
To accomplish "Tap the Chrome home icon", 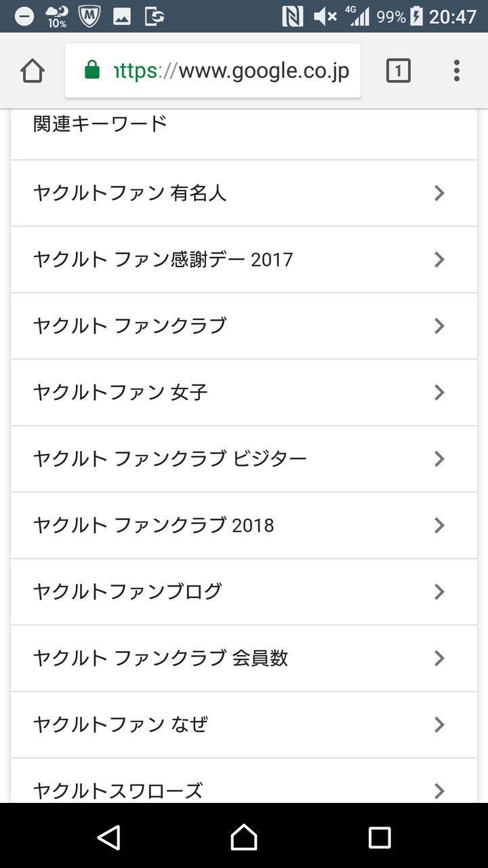I will [33, 71].
